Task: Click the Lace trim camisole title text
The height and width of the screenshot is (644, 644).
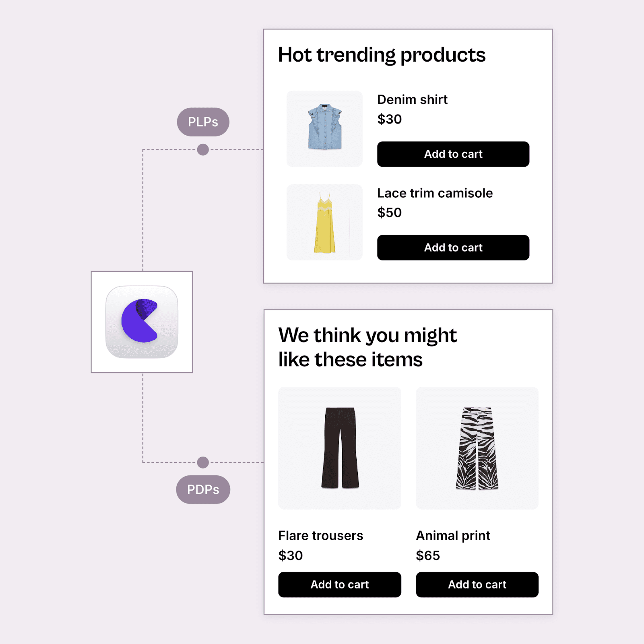Action: (x=435, y=193)
